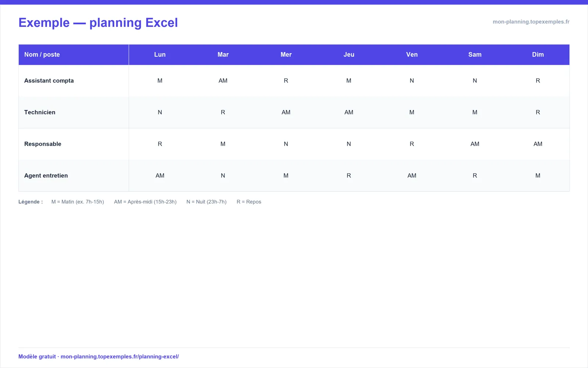Select Technicien's Mer cell
This screenshot has width=588, height=368.
(286, 112)
